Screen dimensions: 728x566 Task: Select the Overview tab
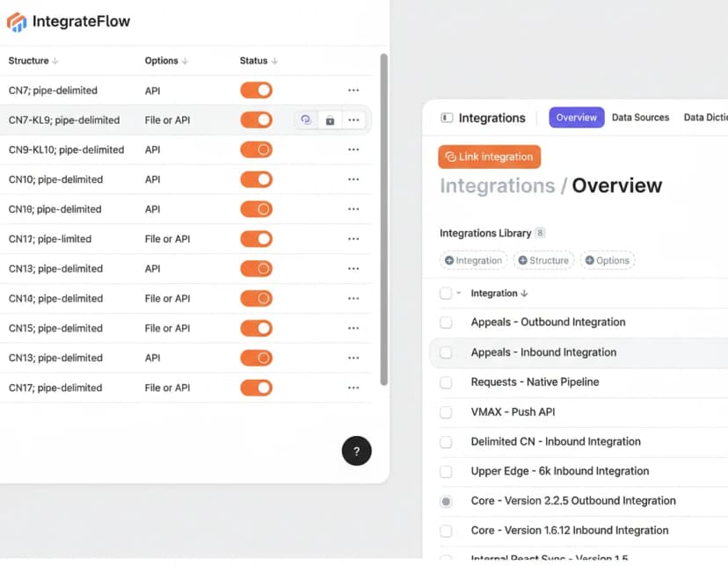pos(576,117)
